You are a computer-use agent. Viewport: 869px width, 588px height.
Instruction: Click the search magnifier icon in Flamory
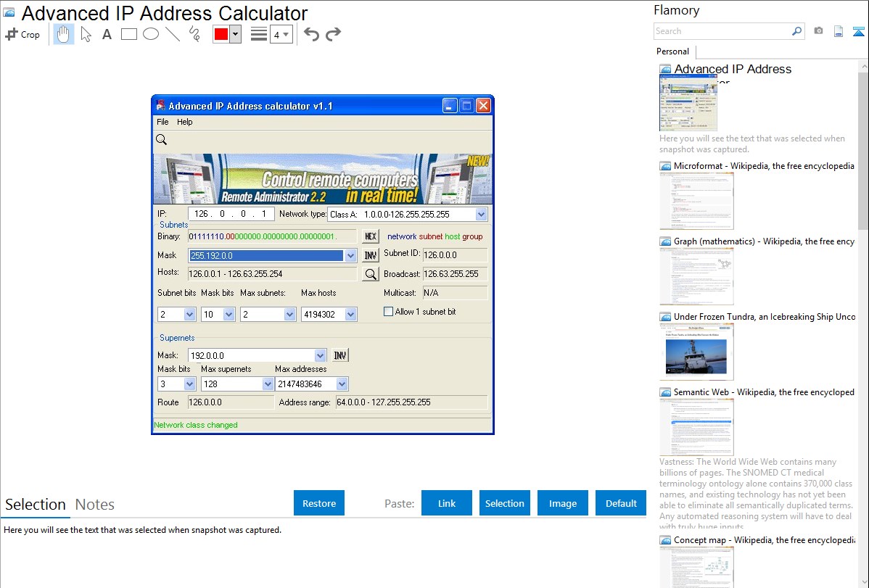point(797,32)
